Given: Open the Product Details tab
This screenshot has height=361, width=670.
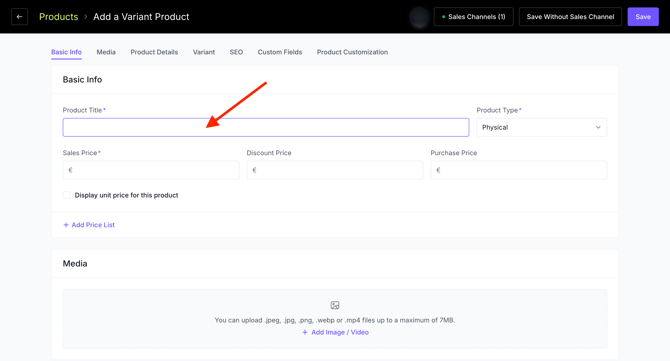Looking at the screenshot, I should click(154, 52).
